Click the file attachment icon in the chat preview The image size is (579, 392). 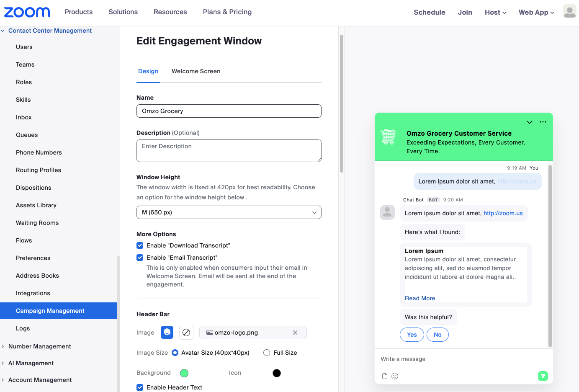pyautogui.click(x=385, y=376)
